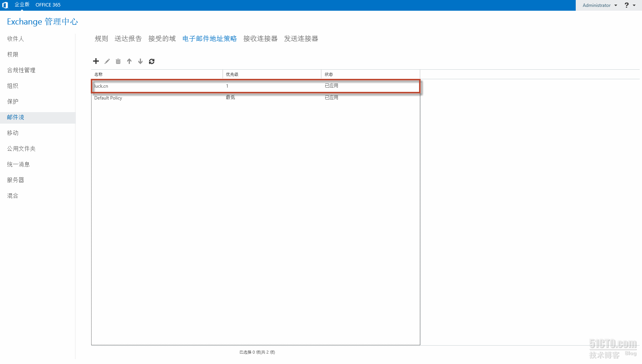
Task: Open 收件人 in the left navigation
Action: pyautogui.click(x=15, y=39)
